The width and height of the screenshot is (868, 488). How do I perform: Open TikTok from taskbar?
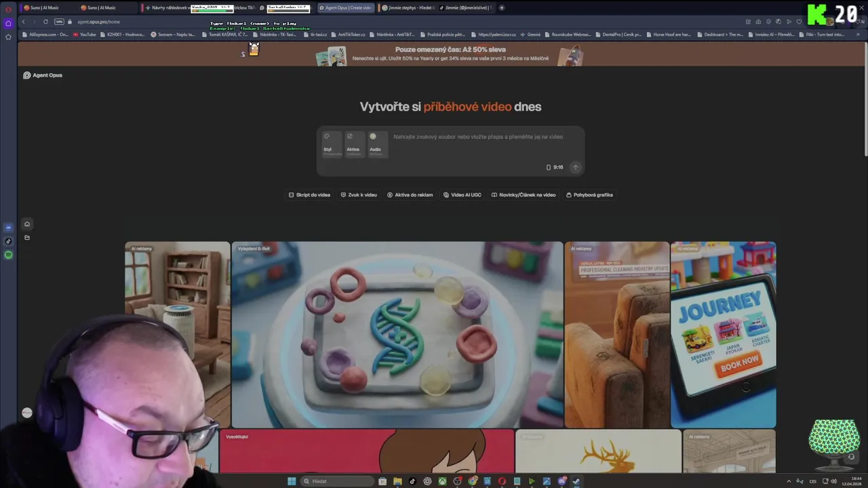(x=412, y=481)
